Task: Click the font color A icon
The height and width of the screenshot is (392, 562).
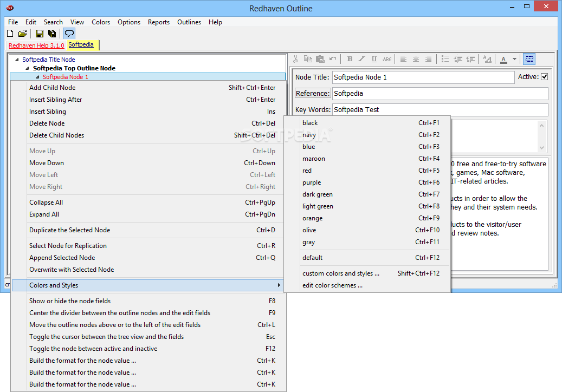Action: pos(503,60)
